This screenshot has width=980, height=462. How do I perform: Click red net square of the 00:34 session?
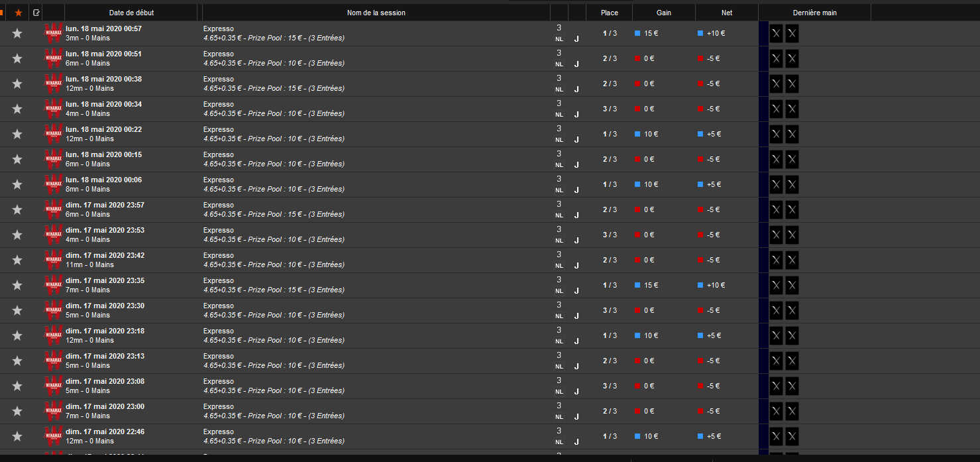[700, 109]
